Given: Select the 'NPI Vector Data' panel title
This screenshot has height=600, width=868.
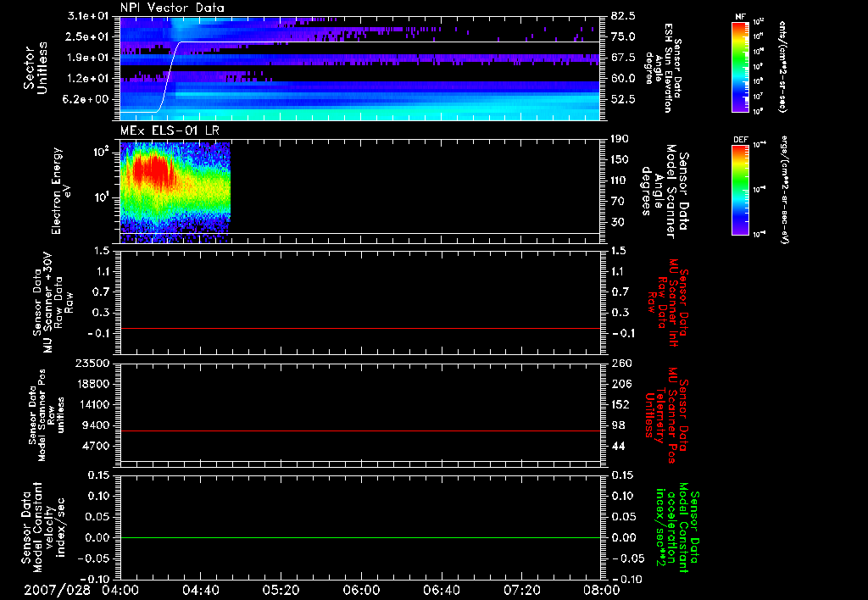Looking at the screenshot, I should (x=172, y=8).
